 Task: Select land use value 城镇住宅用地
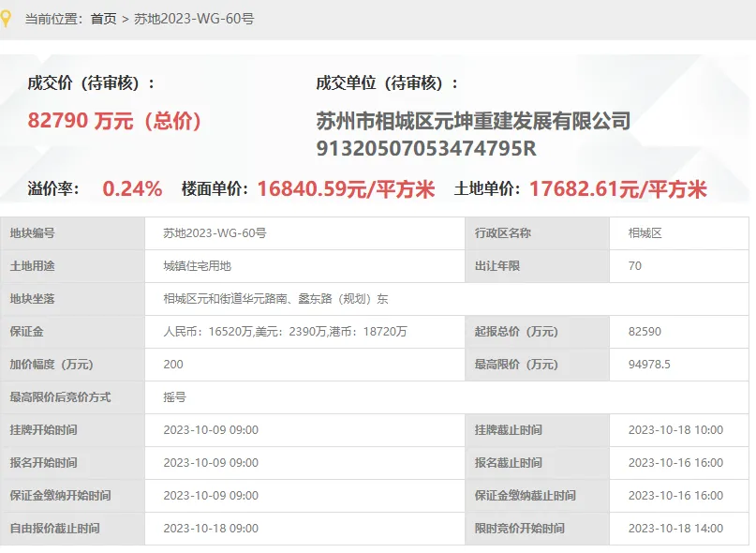click(197, 266)
